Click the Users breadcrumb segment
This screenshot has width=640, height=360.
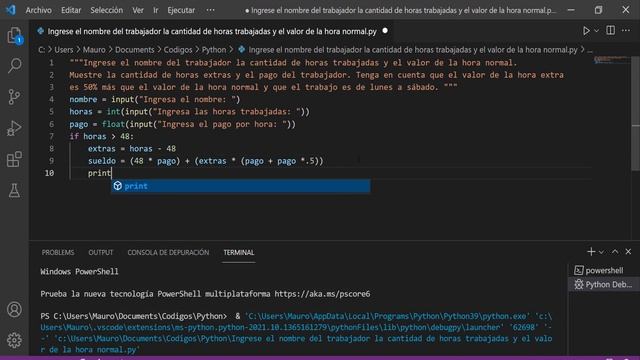click(x=64, y=50)
